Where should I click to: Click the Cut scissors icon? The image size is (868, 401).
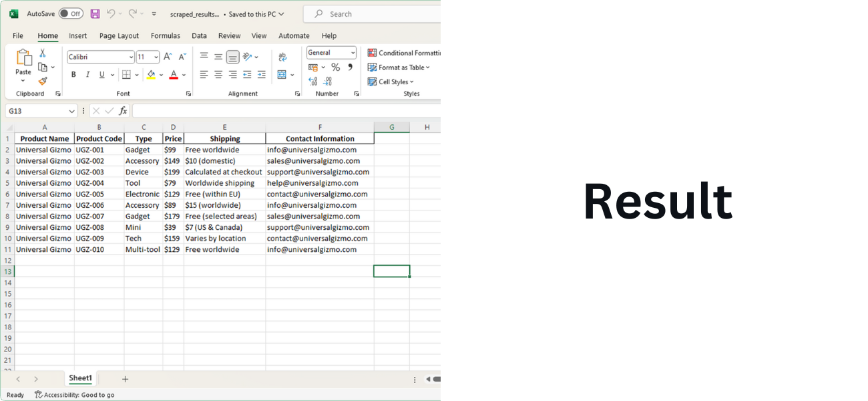point(43,53)
